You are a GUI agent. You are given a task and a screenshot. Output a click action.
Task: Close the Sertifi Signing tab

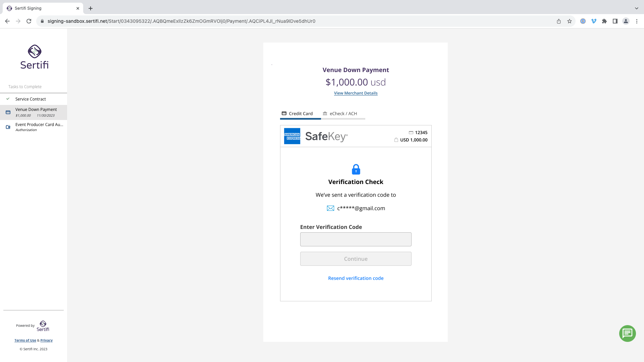pyautogui.click(x=78, y=8)
